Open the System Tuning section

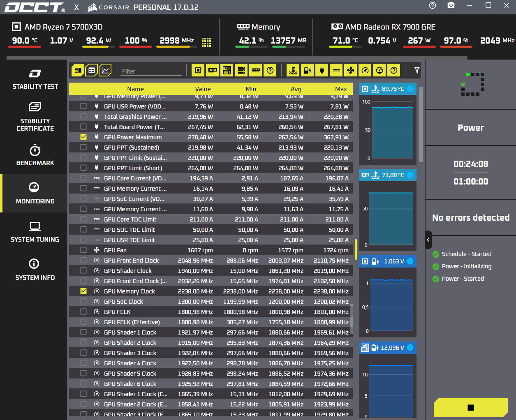pos(35,232)
